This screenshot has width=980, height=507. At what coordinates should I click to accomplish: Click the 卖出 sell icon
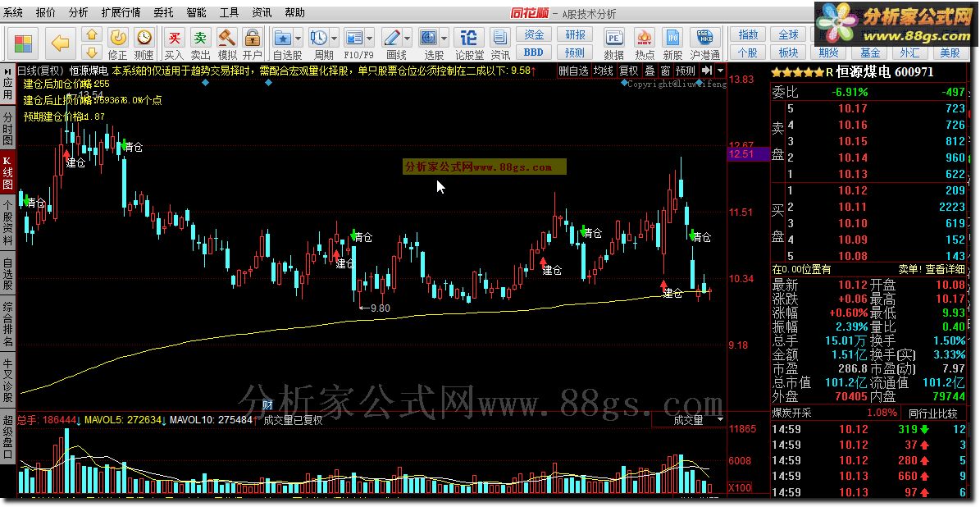(200, 43)
